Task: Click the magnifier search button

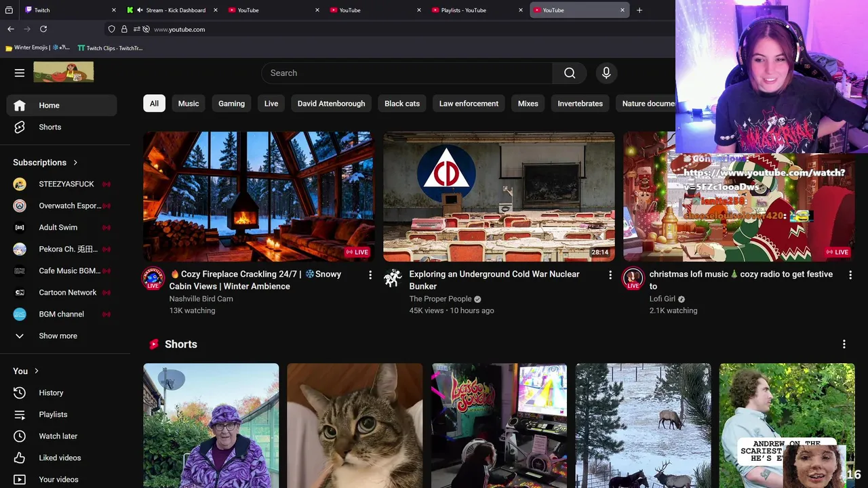Action: (570, 73)
